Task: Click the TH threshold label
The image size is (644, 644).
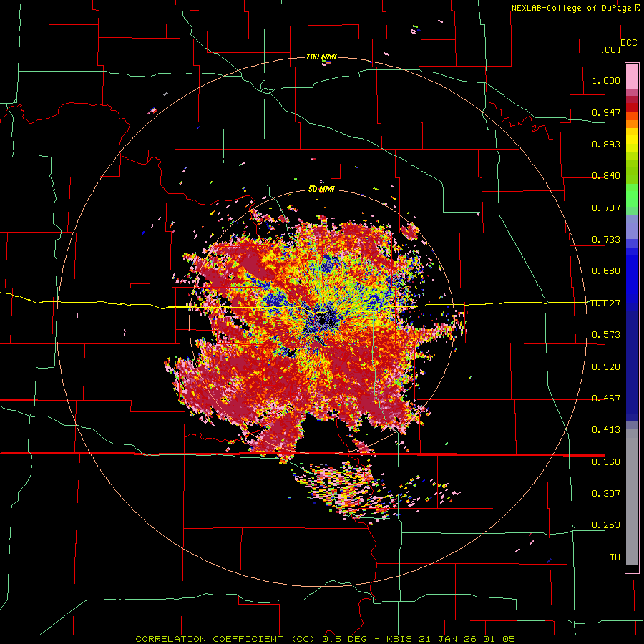Action: (x=615, y=557)
